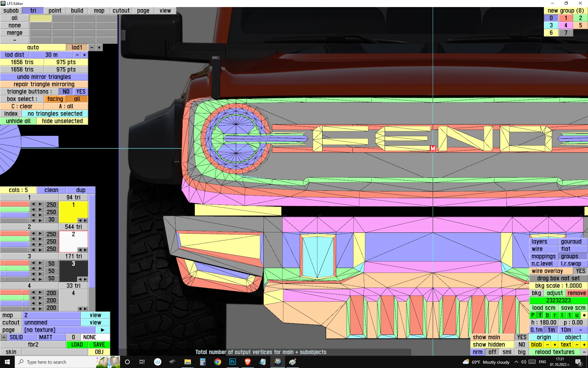The height and width of the screenshot is (368, 588).
Task: Click the black dot view button
Action: (584, 315)
